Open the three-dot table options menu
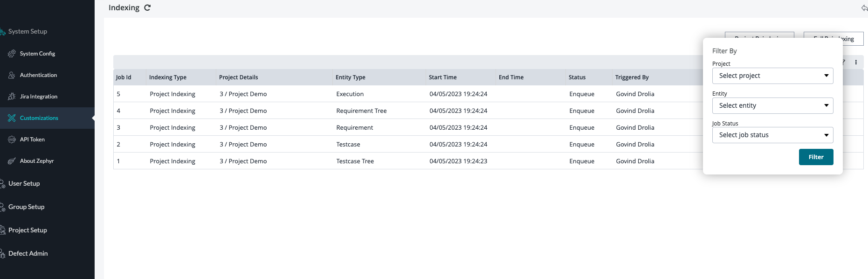Screen dimensions: 868x279 click(855, 62)
